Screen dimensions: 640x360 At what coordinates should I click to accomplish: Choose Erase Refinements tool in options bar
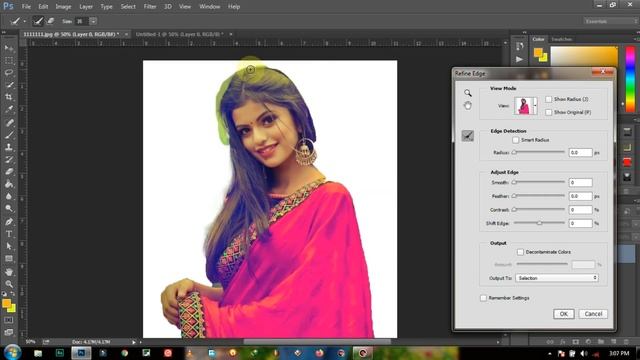click(51, 21)
